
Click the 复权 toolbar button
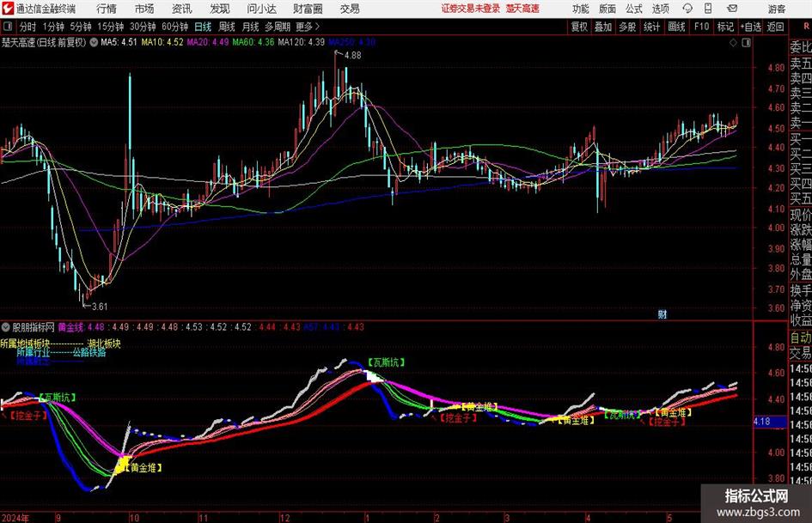pos(579,27)
